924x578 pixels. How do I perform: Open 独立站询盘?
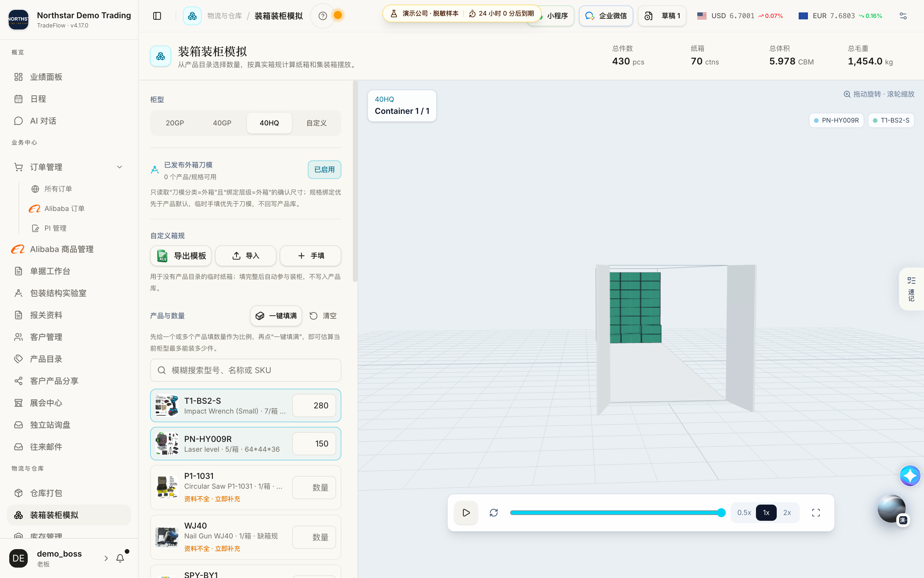69,425
